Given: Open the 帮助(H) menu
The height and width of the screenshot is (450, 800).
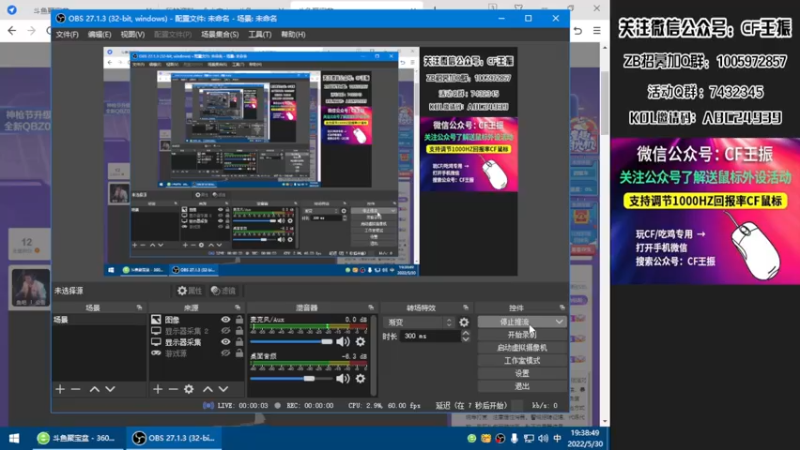Looking at the screenshot, I should (293, 34).
